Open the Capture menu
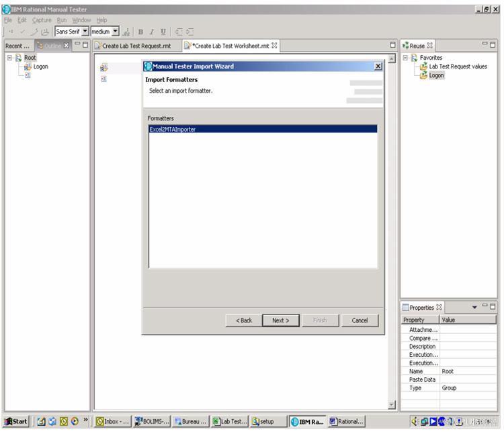 [42, 20]
